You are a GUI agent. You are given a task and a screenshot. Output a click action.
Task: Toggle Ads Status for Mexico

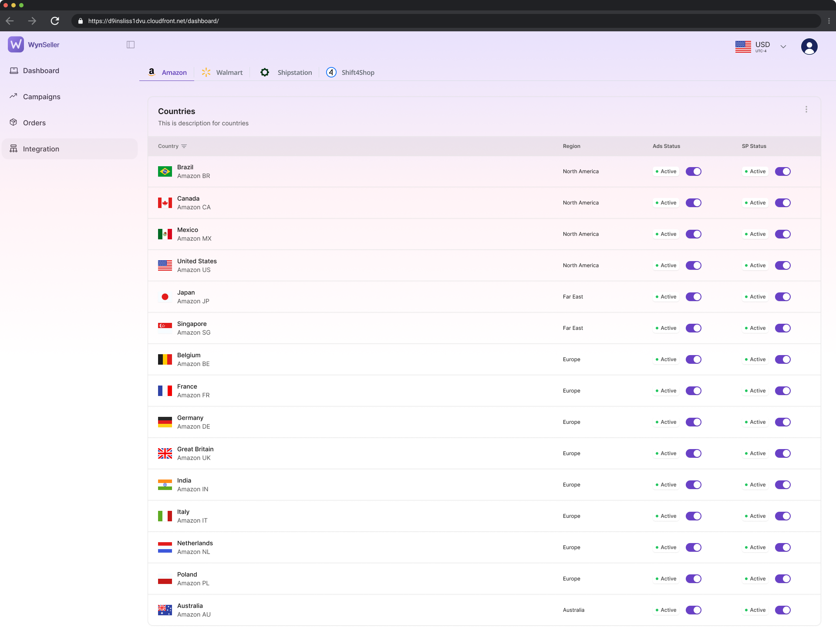(693, 234)
